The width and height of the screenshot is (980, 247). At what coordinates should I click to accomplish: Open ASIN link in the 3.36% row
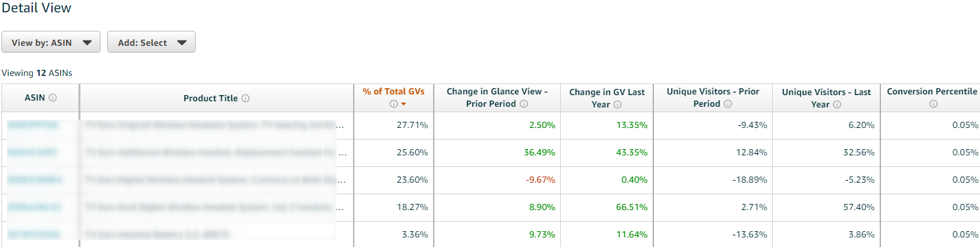pyautogui.click(x=33, y=235)
